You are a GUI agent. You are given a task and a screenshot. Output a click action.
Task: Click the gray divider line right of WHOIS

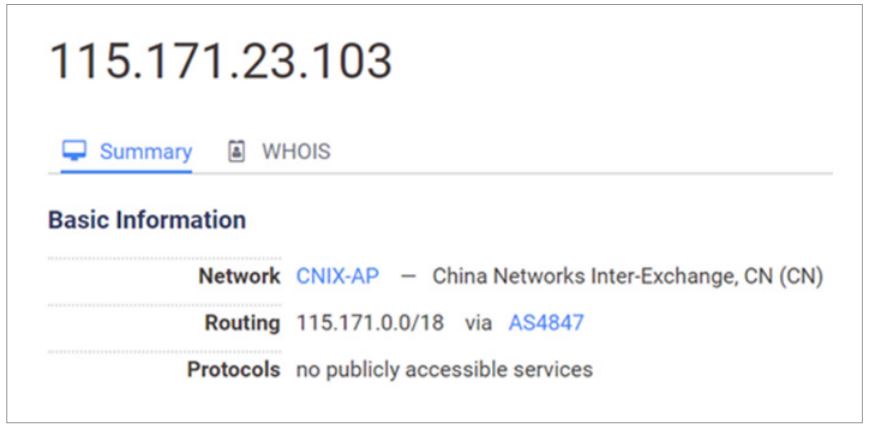[580, 173]
